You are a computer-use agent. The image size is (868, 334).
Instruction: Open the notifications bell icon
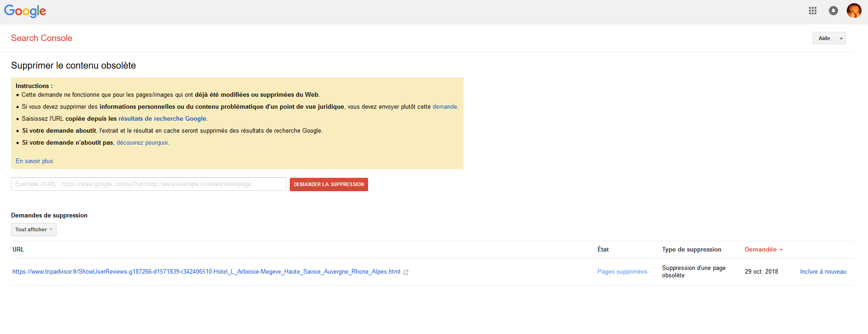(833, 11)
